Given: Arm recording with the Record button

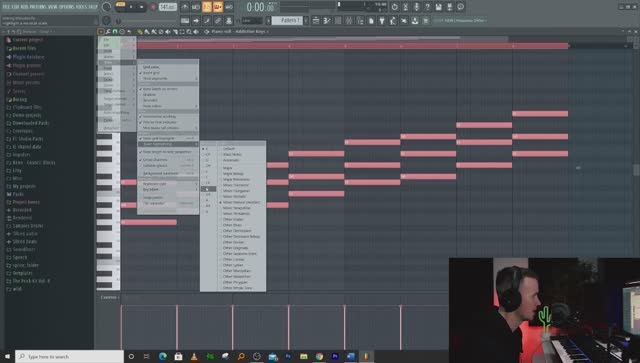Looking at the screenshot, I should point(153,7).
